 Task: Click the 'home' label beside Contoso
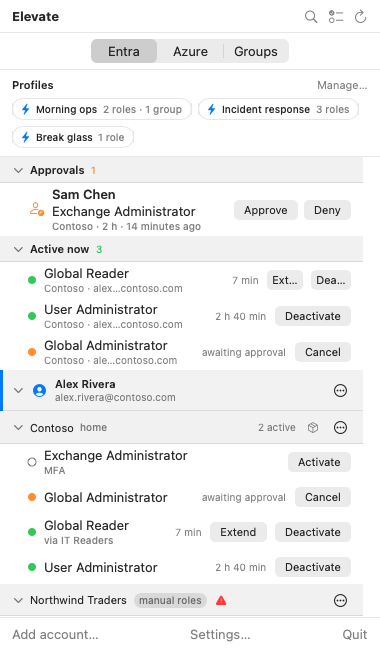(94, 427)
